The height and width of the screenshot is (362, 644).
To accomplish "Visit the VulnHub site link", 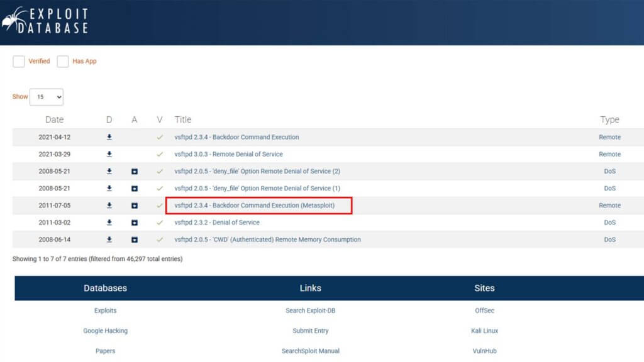I will (485, 351).
